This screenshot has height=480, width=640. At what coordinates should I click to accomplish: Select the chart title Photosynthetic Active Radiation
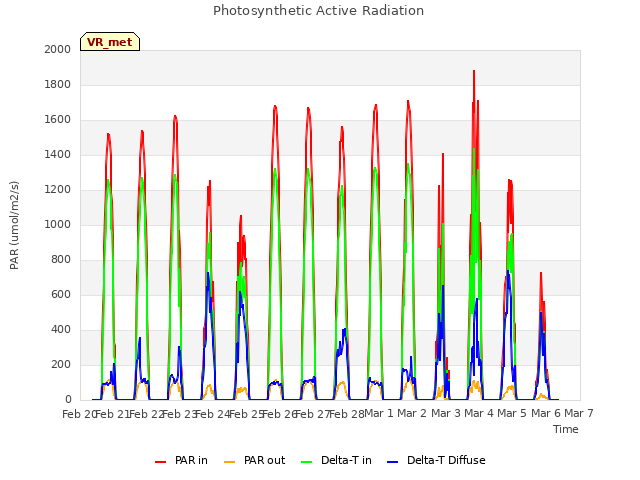click(x=318, y=11)
